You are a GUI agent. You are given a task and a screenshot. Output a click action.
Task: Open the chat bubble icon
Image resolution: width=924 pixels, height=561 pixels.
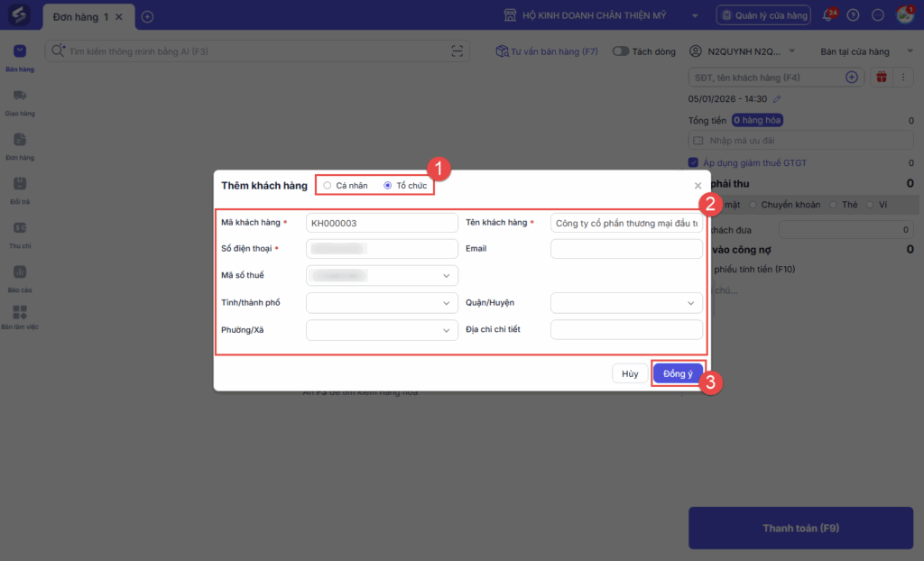(877, 15)
